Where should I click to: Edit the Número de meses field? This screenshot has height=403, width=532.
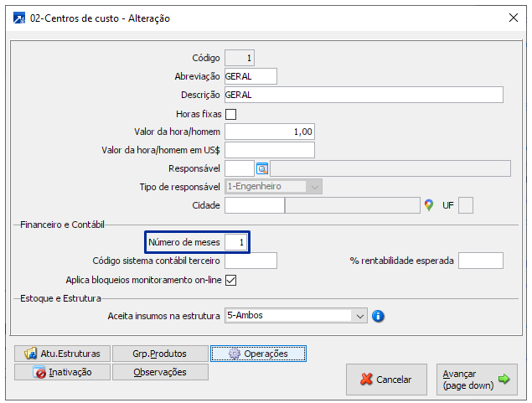point(235,242)
